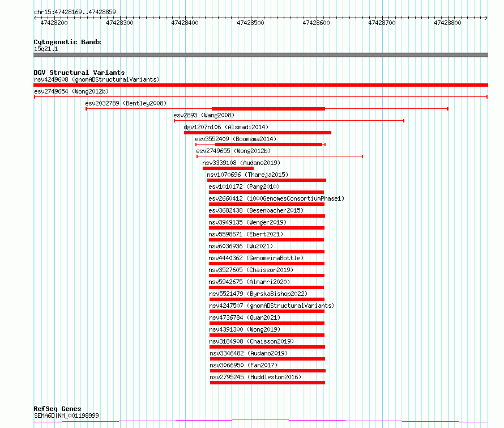Click the thin line of esv2893 (Wang2008)
Viewport: 504px width, 428px height.
point(289,121)
